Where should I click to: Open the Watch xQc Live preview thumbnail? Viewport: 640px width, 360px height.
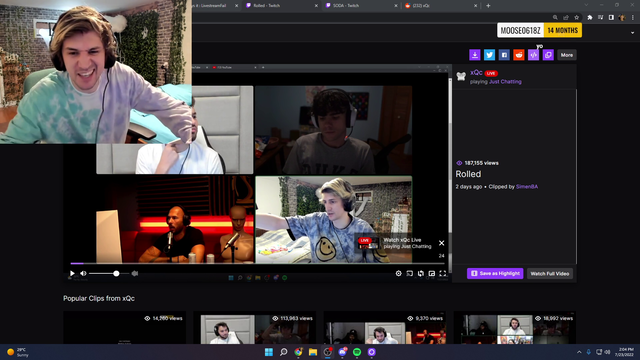[x=368, y=243]
